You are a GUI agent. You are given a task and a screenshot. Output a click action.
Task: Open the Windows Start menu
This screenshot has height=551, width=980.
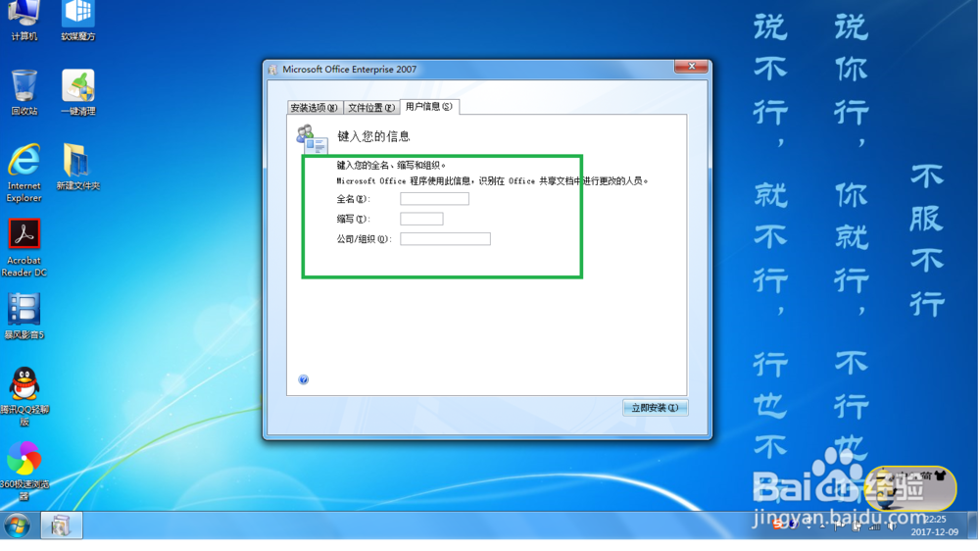click(x=17, y=526)
